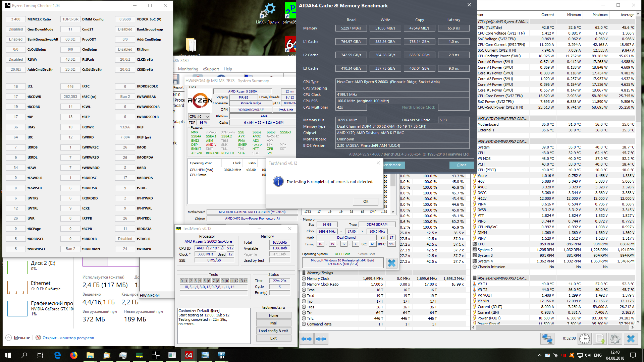Click the blue X icon in System Summary
The height and width of the screenshot is (362, 644).
391,263
